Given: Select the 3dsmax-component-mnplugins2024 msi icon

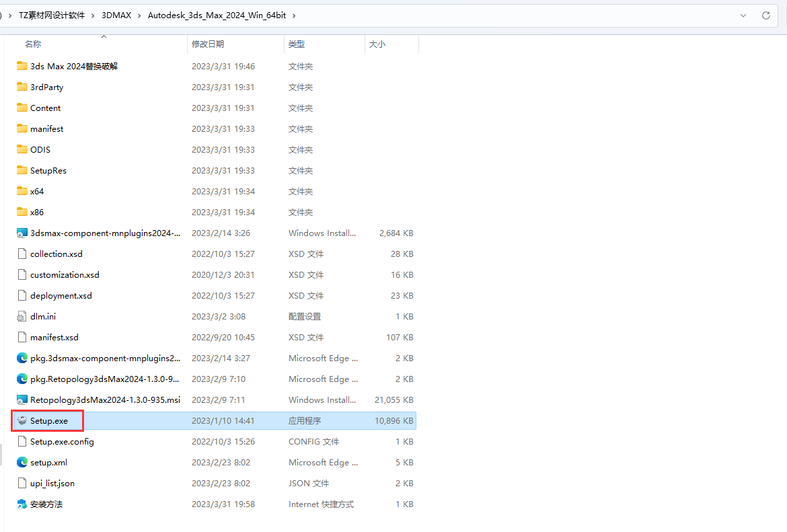Looking at the screenshot, I should 22,233.
